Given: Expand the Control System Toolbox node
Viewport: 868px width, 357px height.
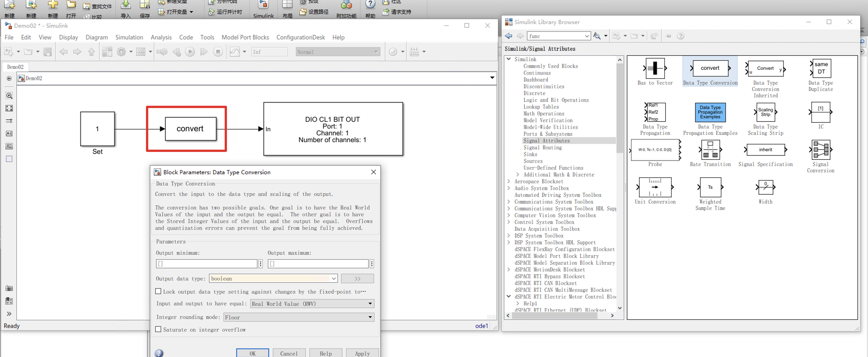Looking at the screenshot, I should coord(508,222).
